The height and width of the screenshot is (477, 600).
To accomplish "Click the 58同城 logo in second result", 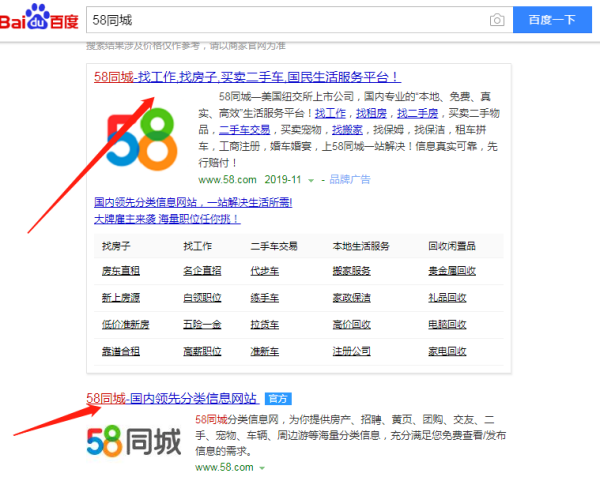I will (x=134, y=442).
